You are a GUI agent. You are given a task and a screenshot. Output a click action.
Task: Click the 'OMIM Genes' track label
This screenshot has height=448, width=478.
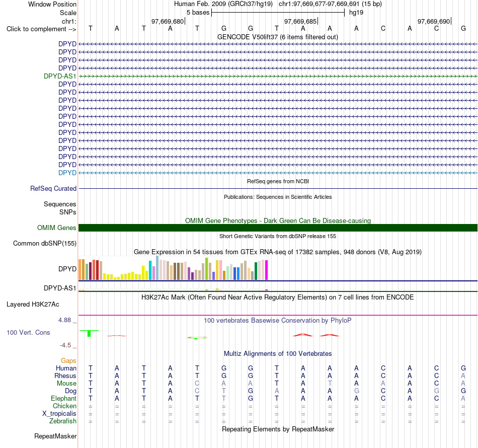click(x=57, y=228)
